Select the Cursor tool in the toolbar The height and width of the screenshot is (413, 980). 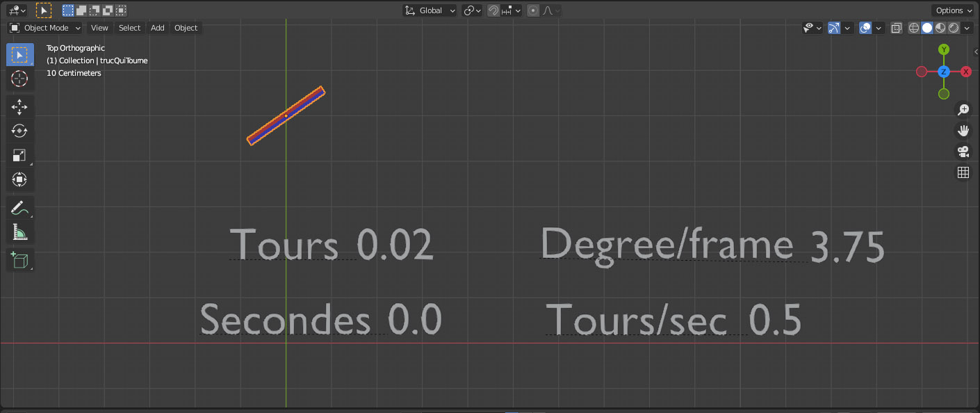19,79
